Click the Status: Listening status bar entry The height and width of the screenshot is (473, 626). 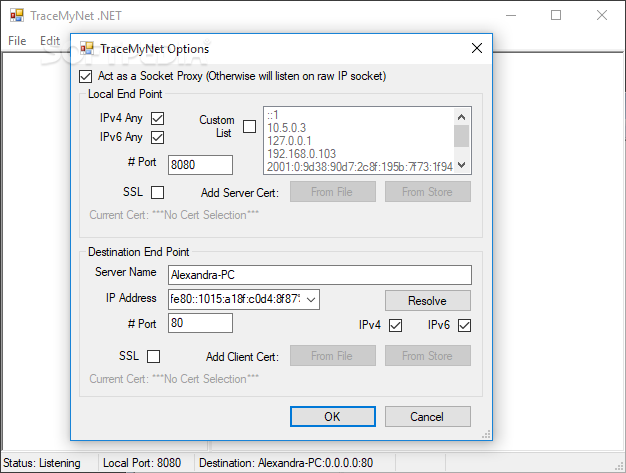pos(42,463)
